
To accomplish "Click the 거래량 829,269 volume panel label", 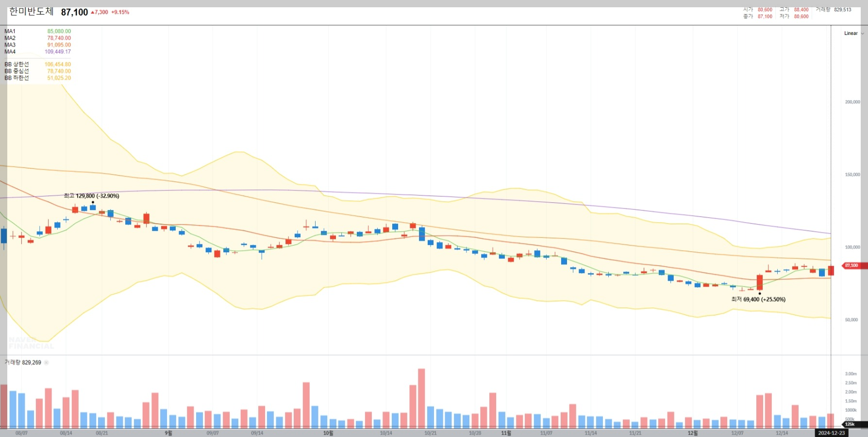I will click(x=23, y=362).
